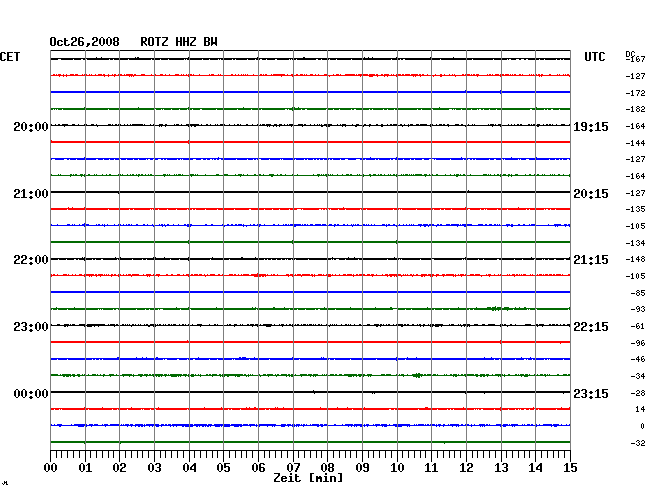Select DC value -148
Image resolution: width=650 pixels, height=494 pixels.
point(635,259)
